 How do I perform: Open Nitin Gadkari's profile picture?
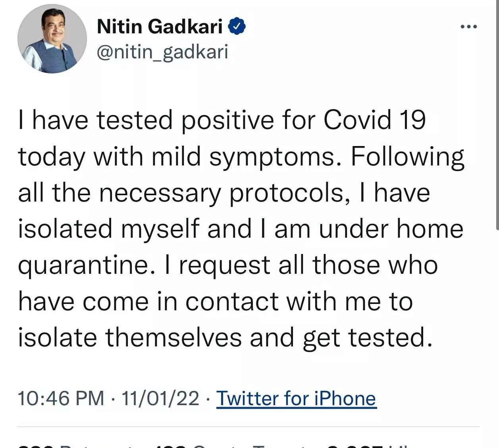(52, 39)
